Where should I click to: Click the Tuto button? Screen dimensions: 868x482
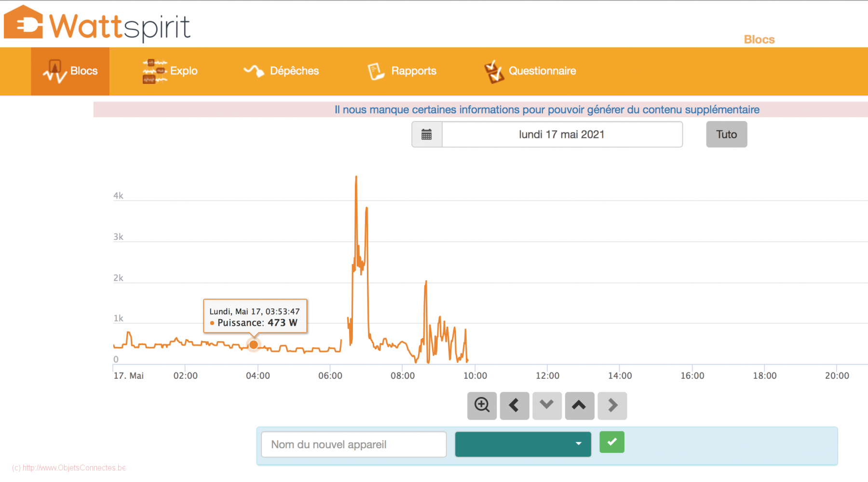click(727, 134)
